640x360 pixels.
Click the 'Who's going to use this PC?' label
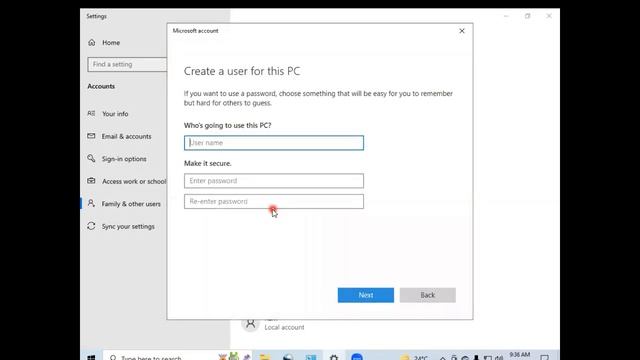coord(227,125)
